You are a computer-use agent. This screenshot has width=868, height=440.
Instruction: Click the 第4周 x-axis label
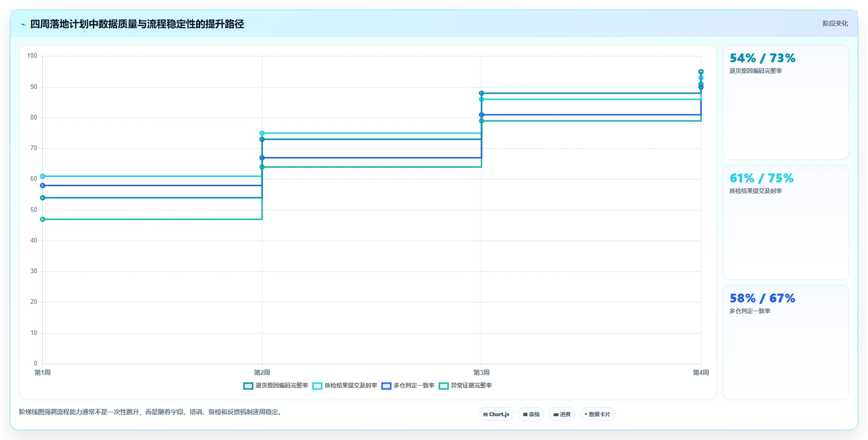701,373
